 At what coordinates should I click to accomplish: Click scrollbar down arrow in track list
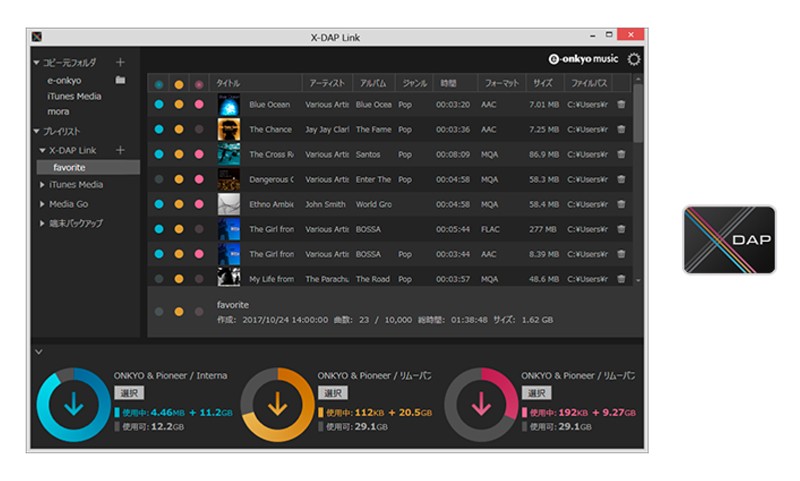coord(638,281)
